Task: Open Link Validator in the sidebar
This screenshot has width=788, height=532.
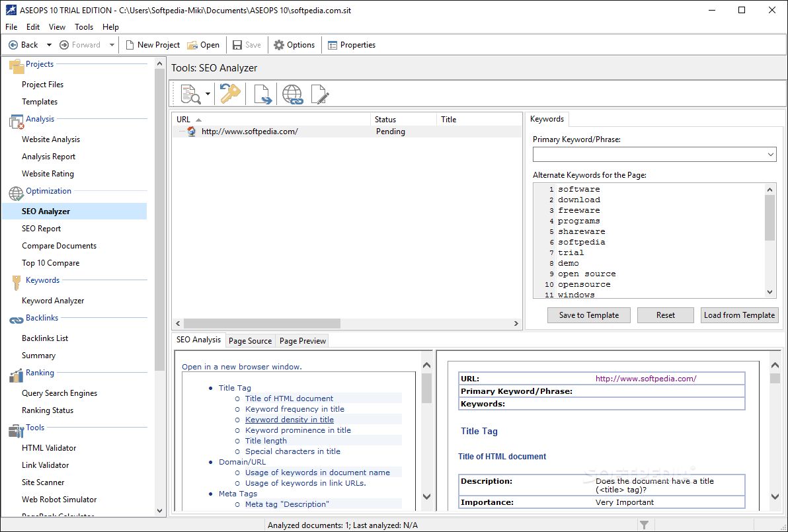Action: pos(45,465)
